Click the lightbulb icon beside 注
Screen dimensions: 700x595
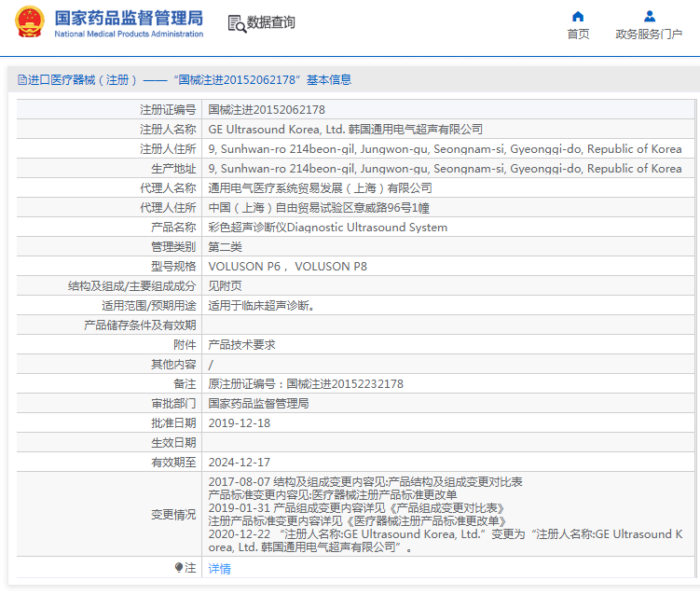tap(179, 568)
